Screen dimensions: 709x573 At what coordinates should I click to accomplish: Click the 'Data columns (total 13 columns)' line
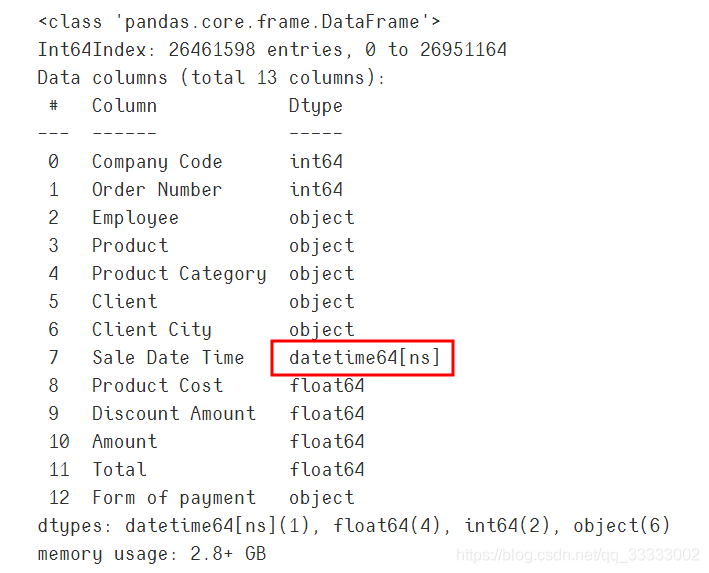[x=211, y=78]
